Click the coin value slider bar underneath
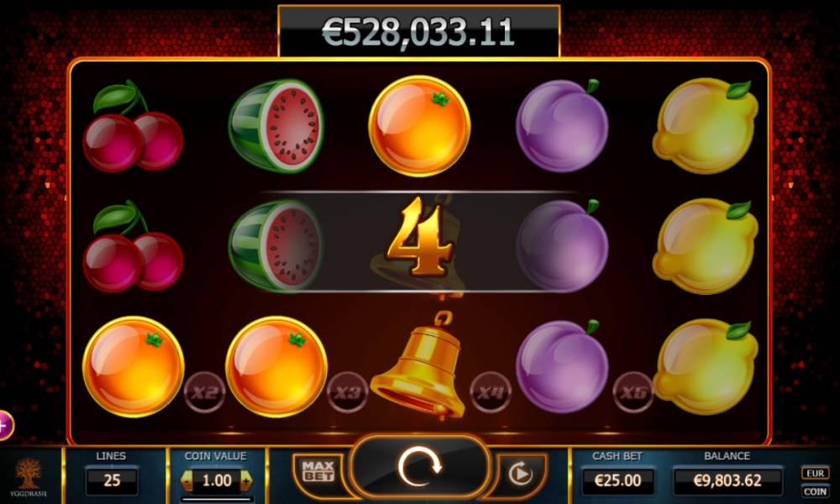 (x=217, y=500)
